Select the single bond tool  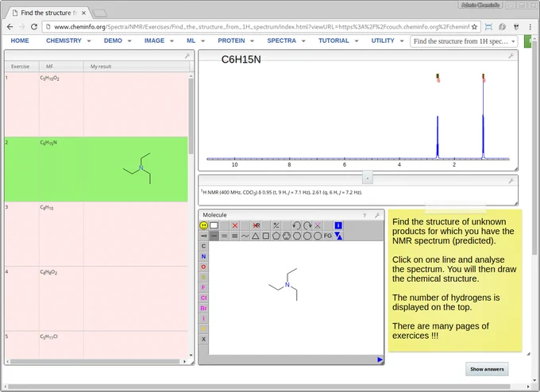tap(214, 236)
